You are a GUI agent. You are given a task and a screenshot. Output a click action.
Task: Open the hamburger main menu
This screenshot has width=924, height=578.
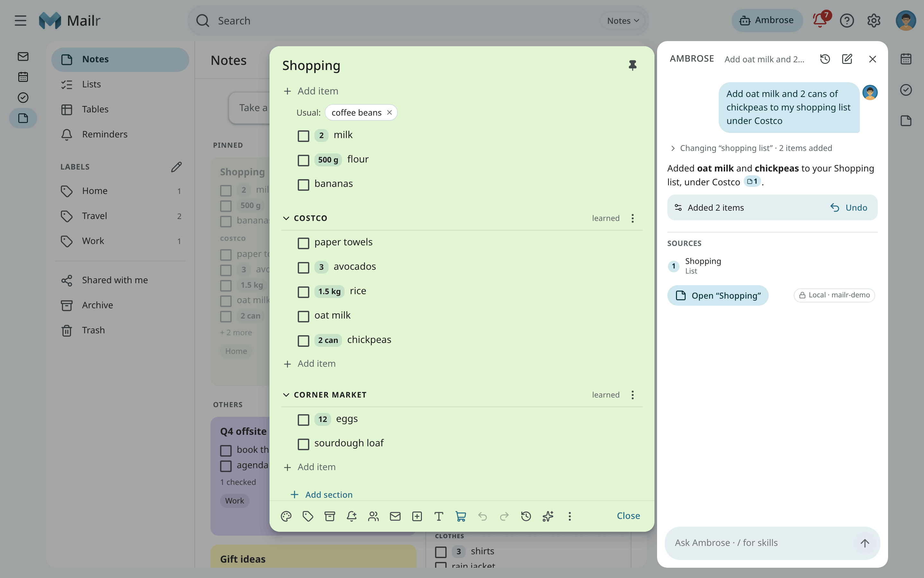tap(21, 20)
